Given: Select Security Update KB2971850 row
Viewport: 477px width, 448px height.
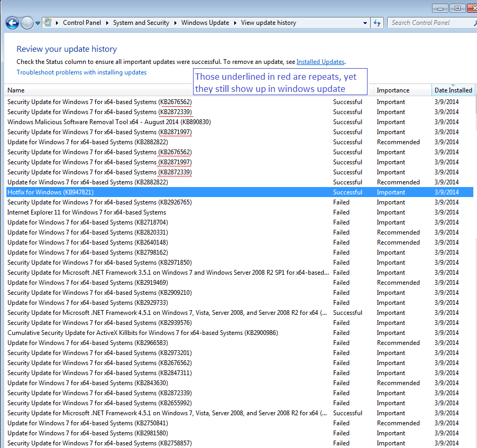Looking at the screenshot, I should [x=240, y=262].
